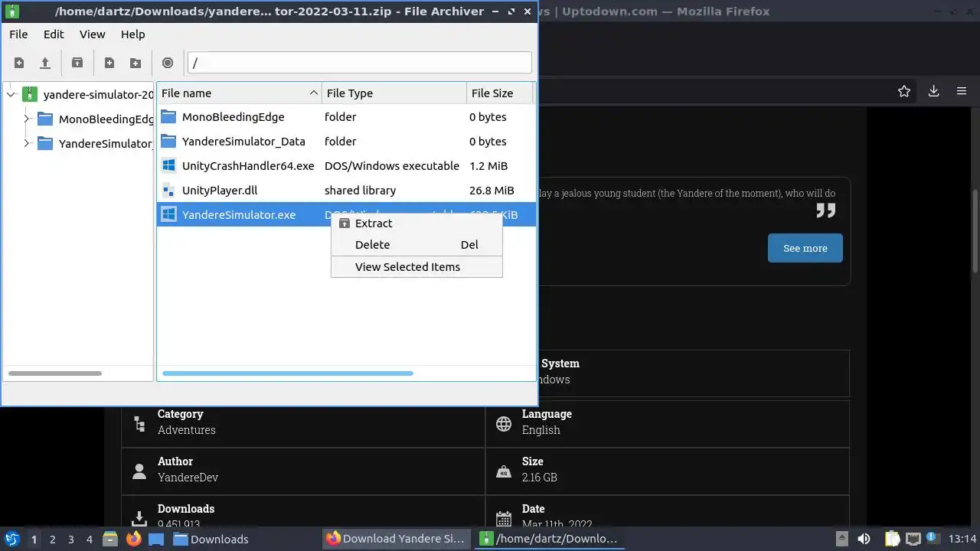The height and width of the screenshot is (551, 980).
Task: Click the tree panel horizontal scrollbar
Action: click(55, 373)
